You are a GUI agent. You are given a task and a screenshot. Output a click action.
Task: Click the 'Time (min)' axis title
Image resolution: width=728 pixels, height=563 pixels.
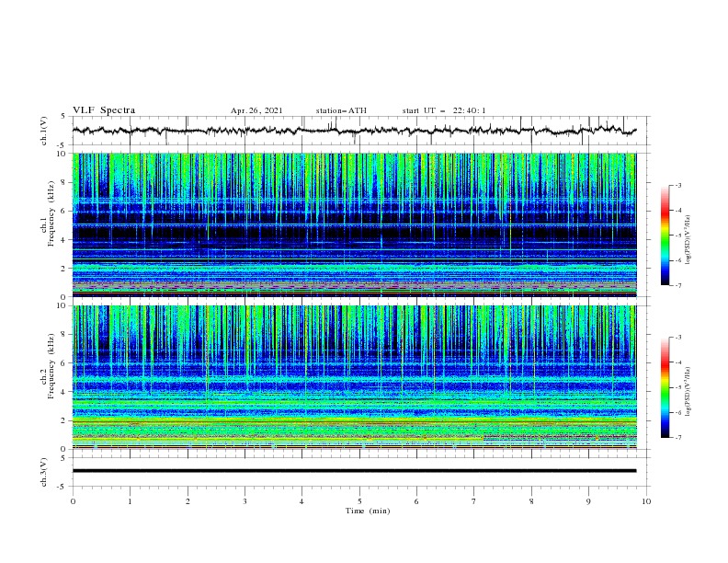click(368, 511)
